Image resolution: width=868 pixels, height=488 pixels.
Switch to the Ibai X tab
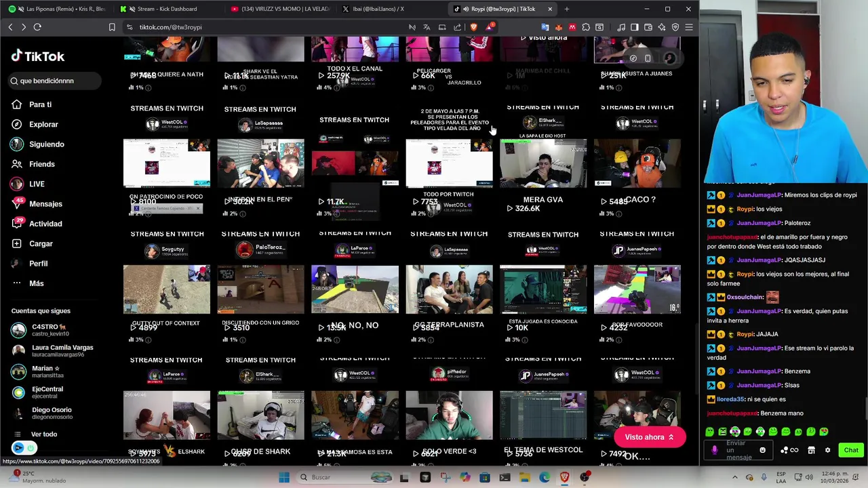click(391, 9)
